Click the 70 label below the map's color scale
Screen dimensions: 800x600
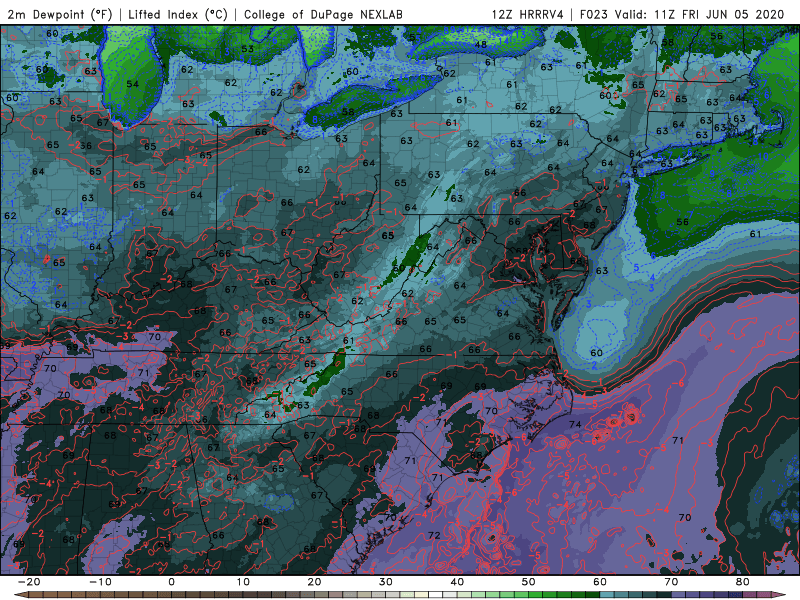click(671, 582)
